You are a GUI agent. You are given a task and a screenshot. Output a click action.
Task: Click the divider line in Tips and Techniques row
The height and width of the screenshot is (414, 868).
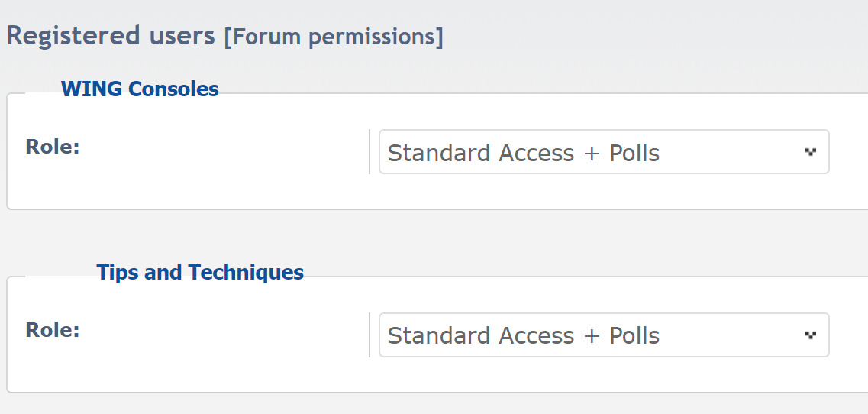tap(369, 335)
